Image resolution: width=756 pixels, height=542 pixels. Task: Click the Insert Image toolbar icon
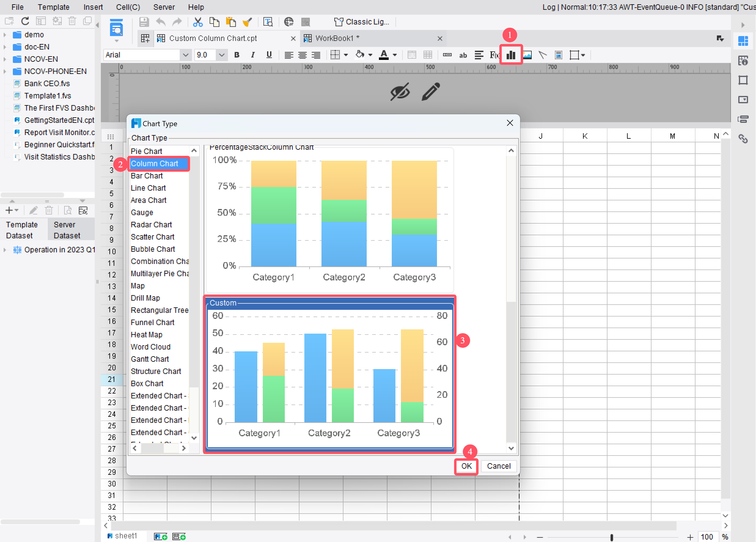pyautogui.click(x=527, y=55)
